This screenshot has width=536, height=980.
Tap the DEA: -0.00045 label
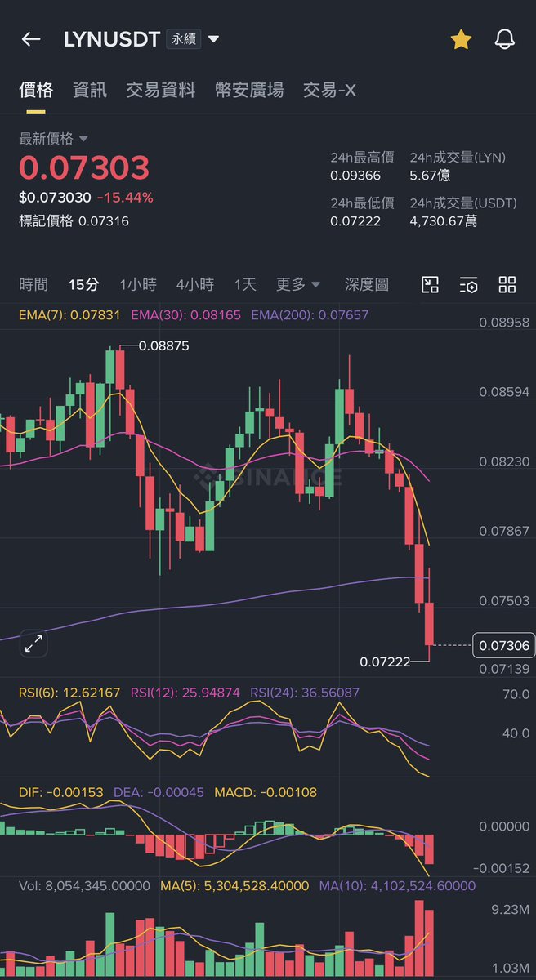tap(159, 792)
